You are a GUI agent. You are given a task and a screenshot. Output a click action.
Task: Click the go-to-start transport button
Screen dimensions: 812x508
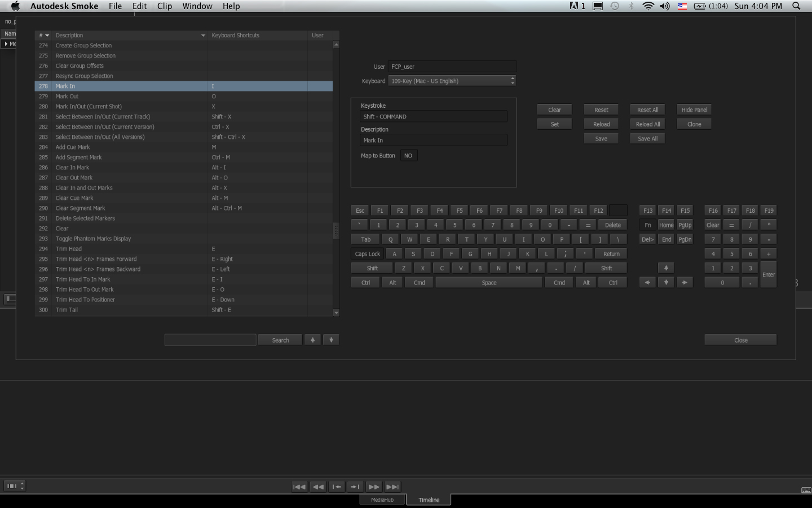(x=299, y=487)
